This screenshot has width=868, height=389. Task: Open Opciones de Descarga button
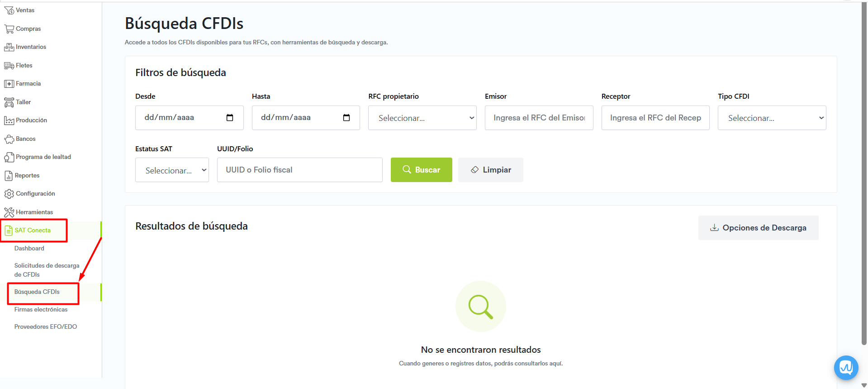(x=758, y=228)
